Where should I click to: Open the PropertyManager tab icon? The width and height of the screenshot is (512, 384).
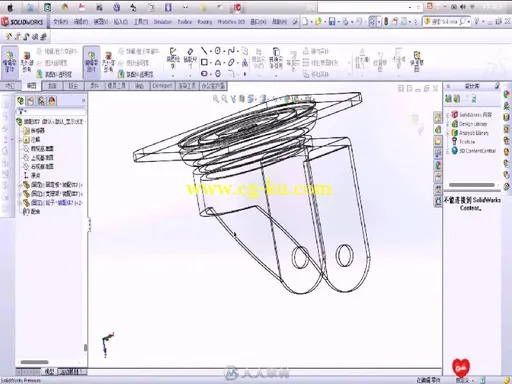click(31, 101)
